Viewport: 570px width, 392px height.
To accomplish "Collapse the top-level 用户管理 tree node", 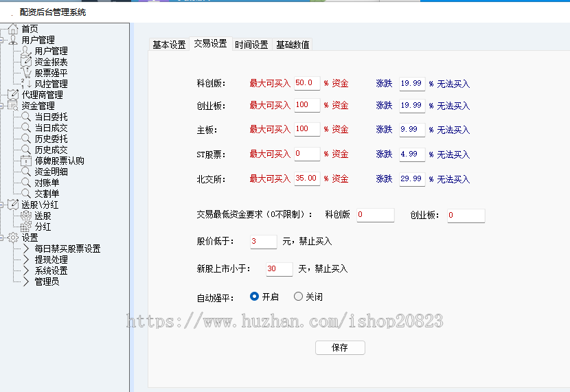I will [1, 40].
